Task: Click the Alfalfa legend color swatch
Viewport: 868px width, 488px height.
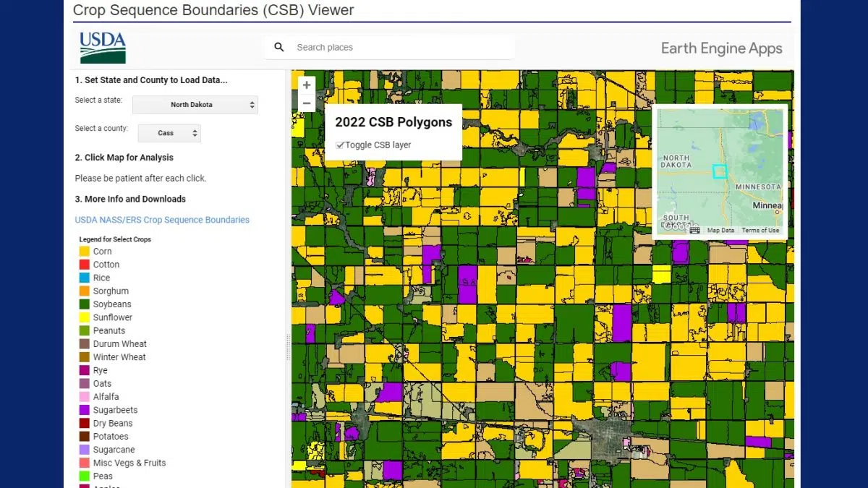Action: pos(85,396)
